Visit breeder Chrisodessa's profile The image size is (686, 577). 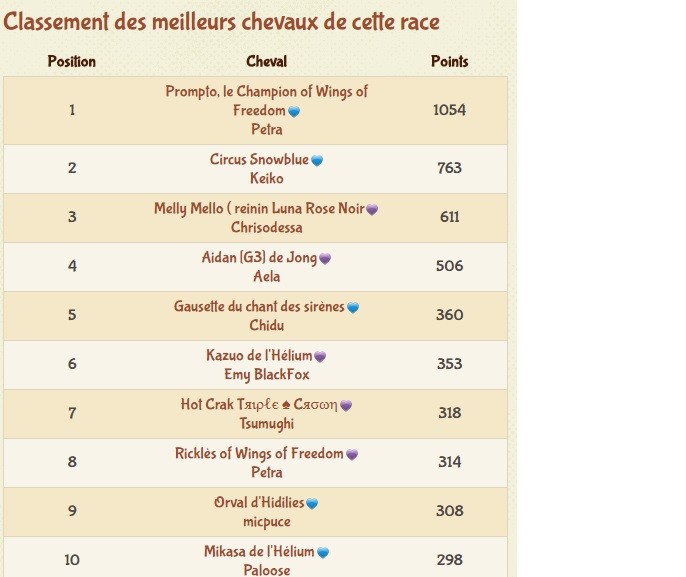click(266, 227)
